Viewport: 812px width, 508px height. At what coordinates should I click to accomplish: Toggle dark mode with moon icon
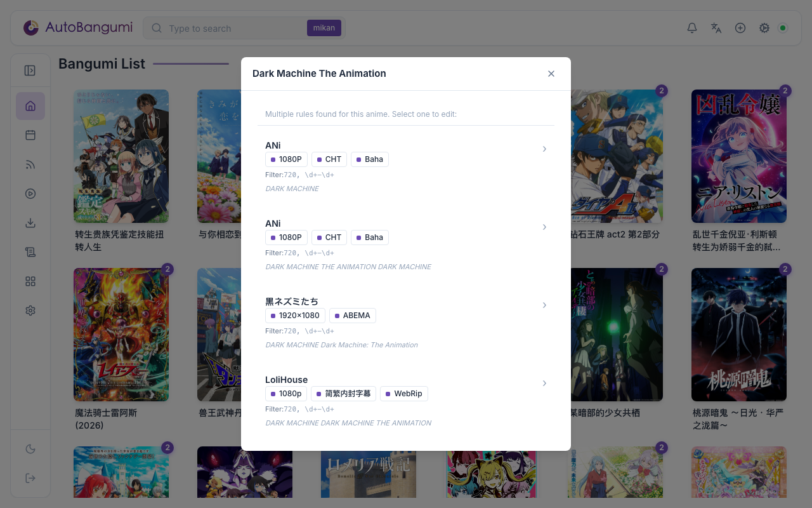[x=30, y=449]
